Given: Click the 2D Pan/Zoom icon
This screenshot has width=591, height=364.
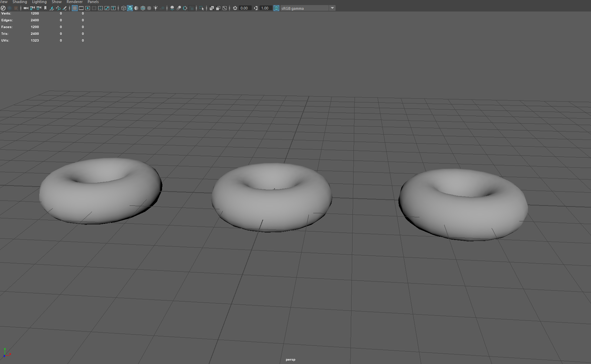Looking at the screenshot, I should [x=58, y=8].
